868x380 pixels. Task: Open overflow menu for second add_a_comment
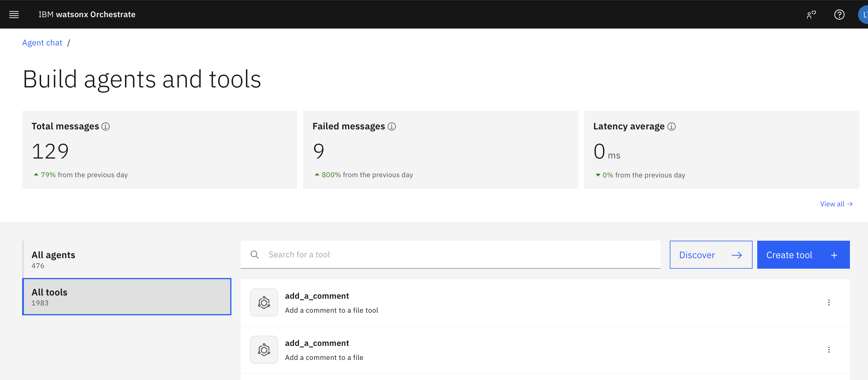tap(829, 350)
